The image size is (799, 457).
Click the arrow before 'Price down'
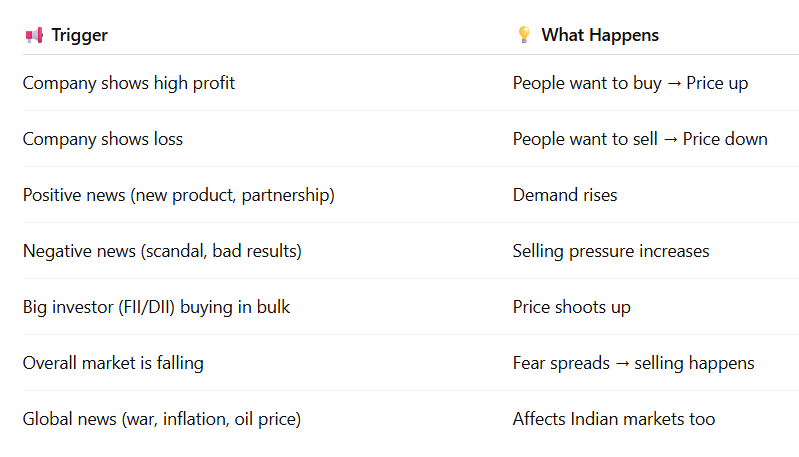click(671, 140)
